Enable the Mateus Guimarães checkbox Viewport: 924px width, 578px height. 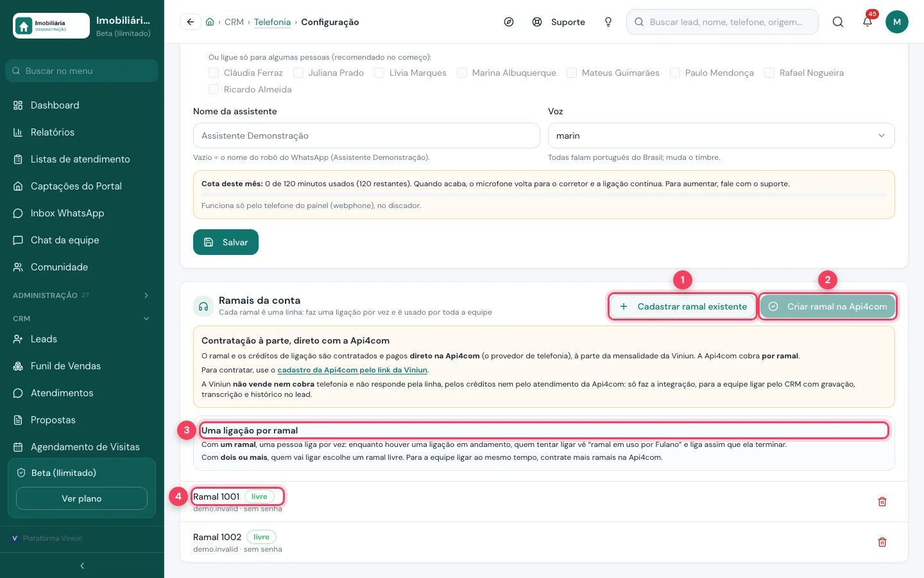pyautogui.click(x=572, y=73)
